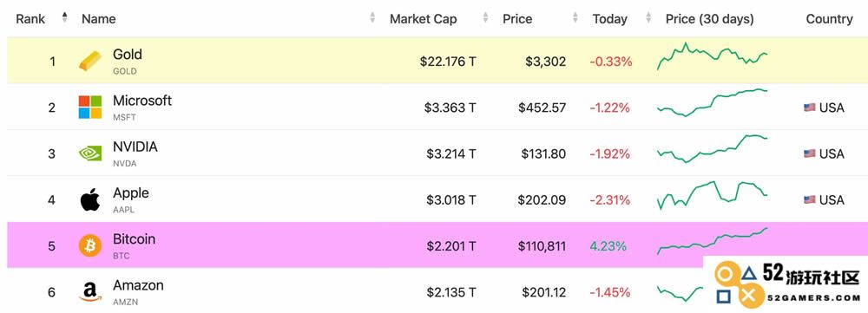Sort by Price column arrows
This screenshot has height=313, width=868.
click(x=576, y=17)
